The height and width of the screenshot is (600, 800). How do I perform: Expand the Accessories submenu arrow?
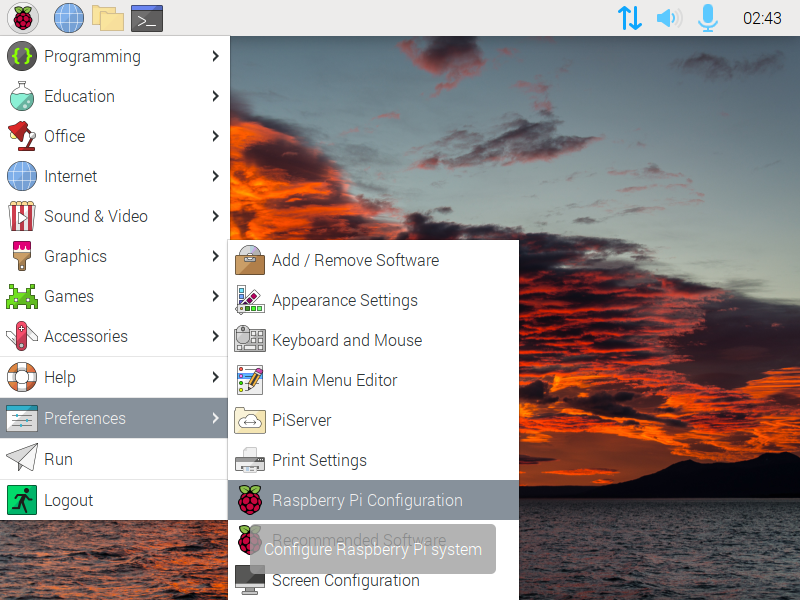pyautogui.click(x=215, y=336)
